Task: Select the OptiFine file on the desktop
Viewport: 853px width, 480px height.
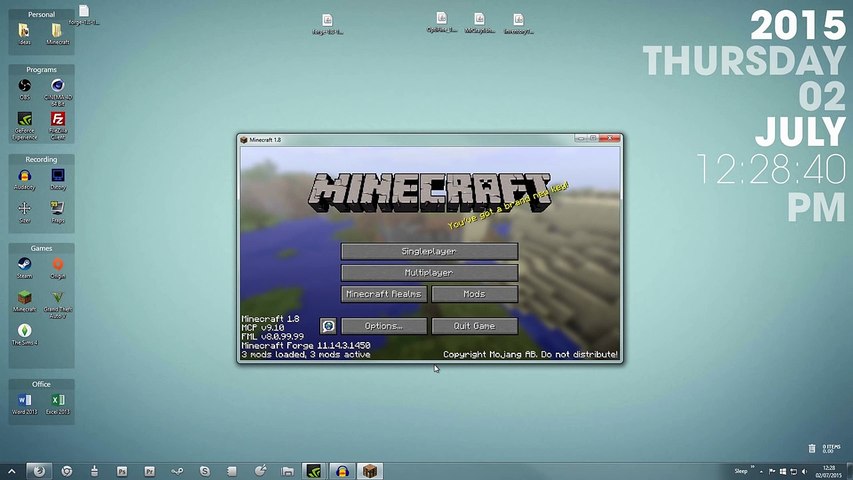Action: click(x=442, y=23)
